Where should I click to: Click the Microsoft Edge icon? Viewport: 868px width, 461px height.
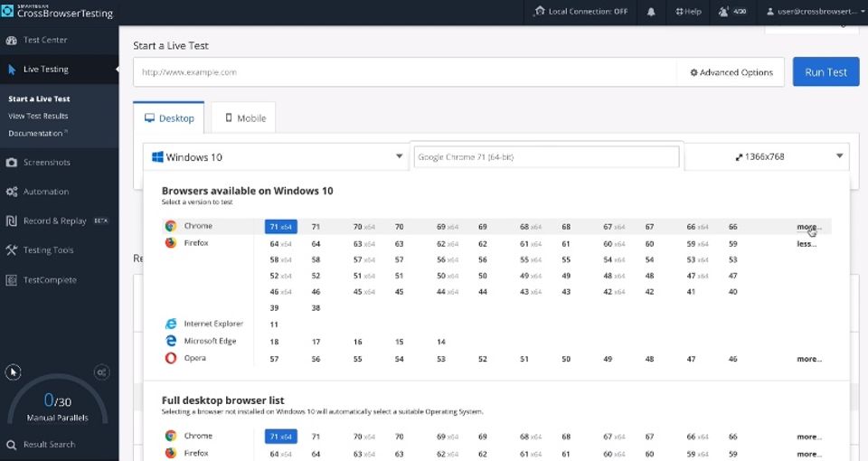(x=171, y=341)
